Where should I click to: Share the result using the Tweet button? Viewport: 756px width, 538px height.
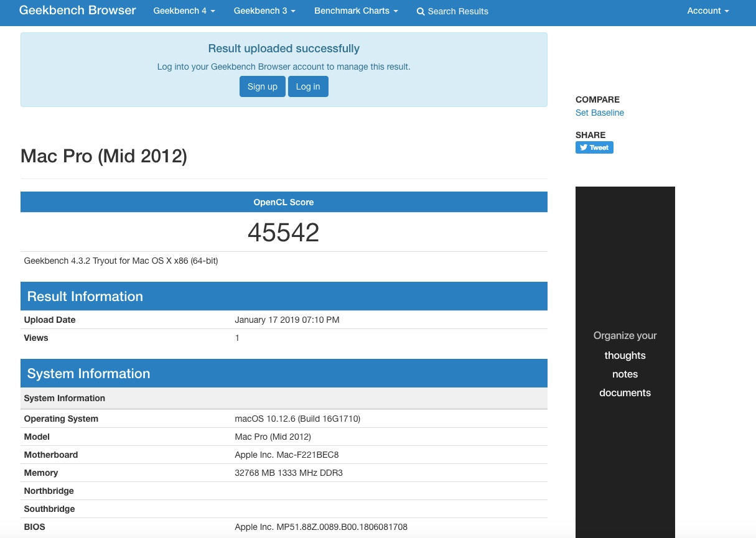click(594, 147)
